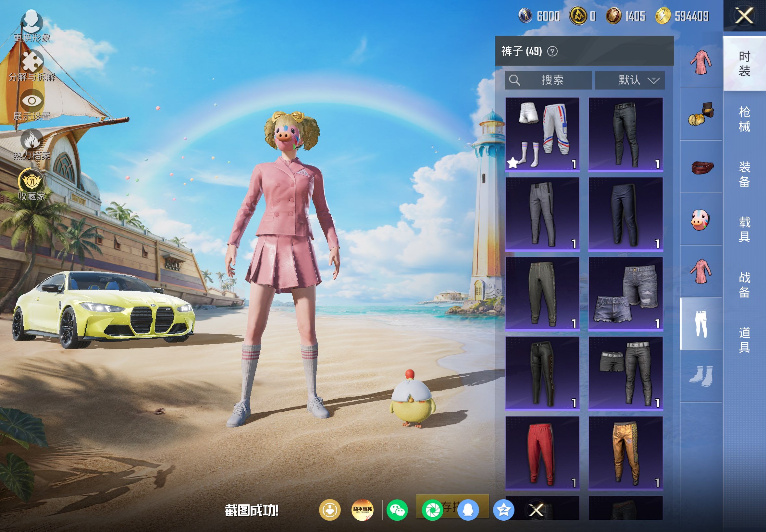Share screenshot to the gold community icon
Viewport: 766px width, 532px height.
point(330,510)
